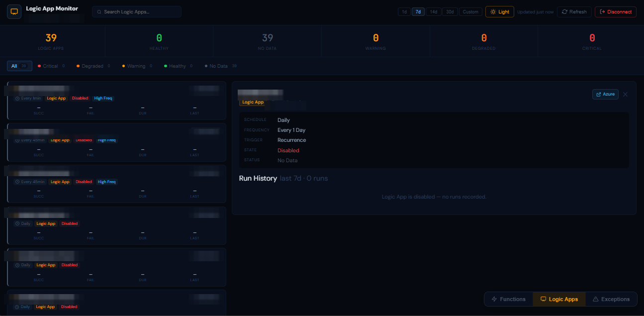Click the Disabled state value in details
Screen dimensions: 644x316
click(288, 150)
